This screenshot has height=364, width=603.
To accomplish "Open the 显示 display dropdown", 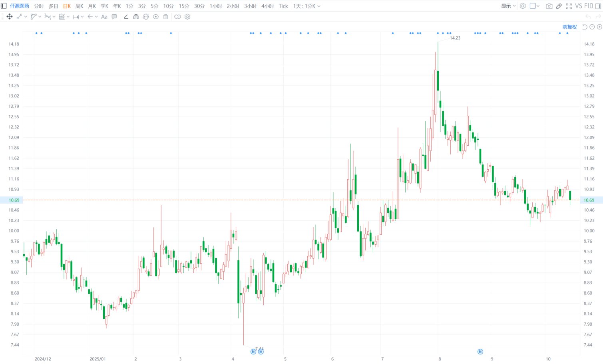I will [508, 6].
